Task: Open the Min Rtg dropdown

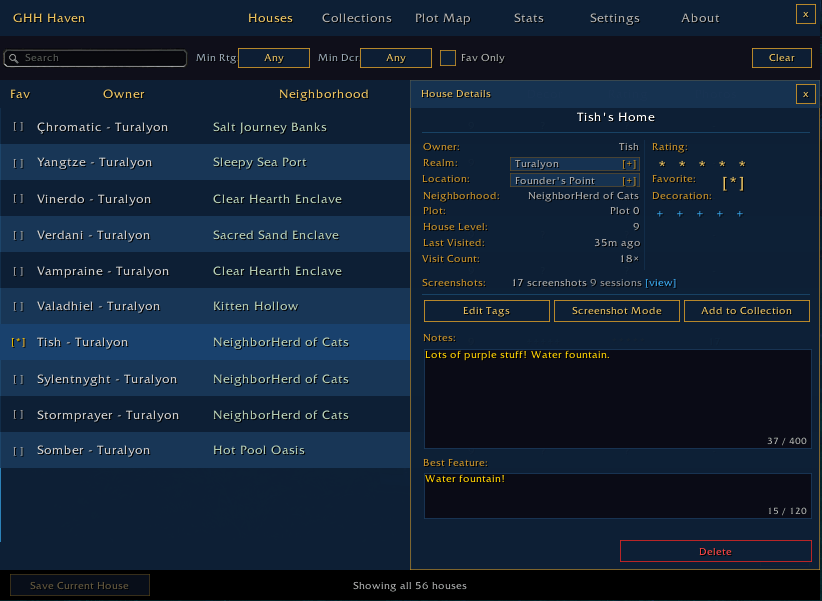Action: click(274, 58)
